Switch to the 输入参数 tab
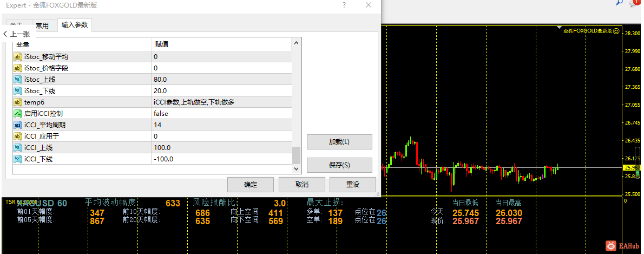The height and width of the screenshot is (254, 644). (x=75, y=25)
